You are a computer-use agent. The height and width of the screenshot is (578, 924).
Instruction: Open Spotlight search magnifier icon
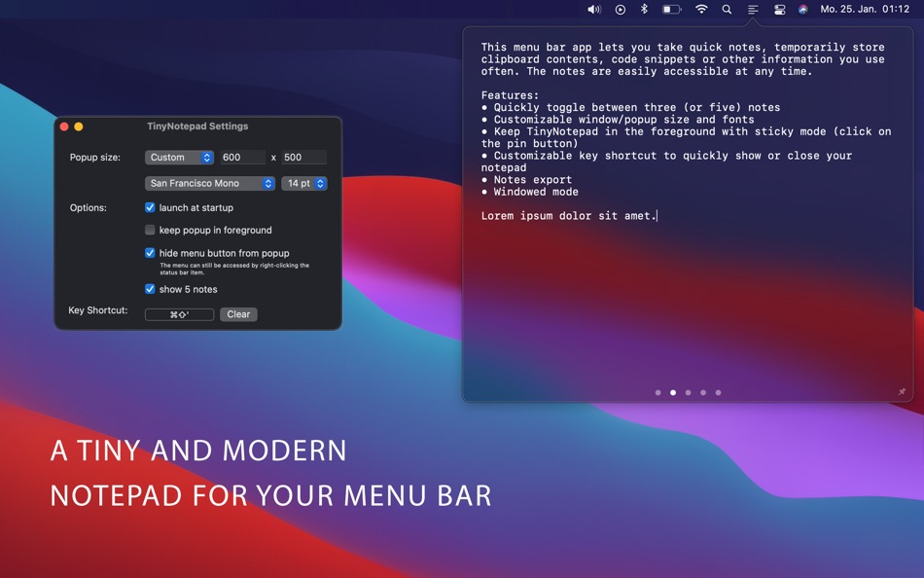[727, 10]
